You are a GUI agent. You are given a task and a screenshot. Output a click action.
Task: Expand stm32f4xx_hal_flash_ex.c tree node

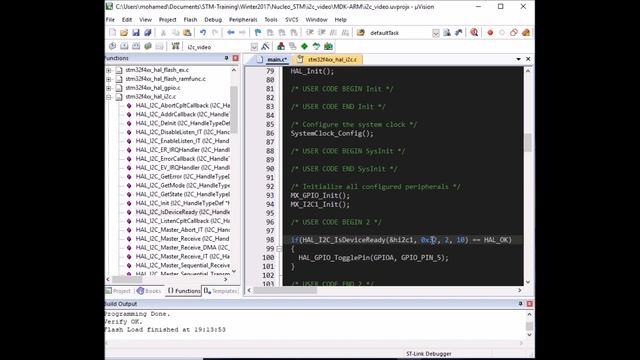(109, 70)
